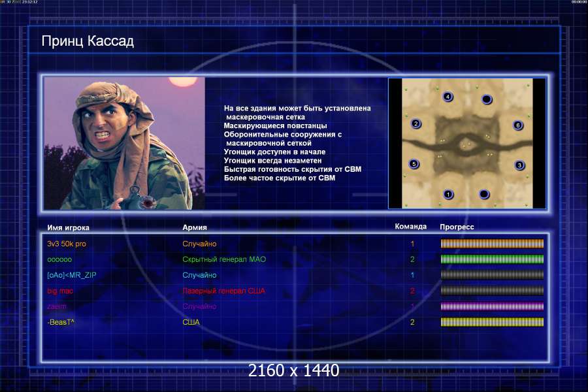Click army 'Случайно' in 3v3 50k pro row

coord(199,244)
